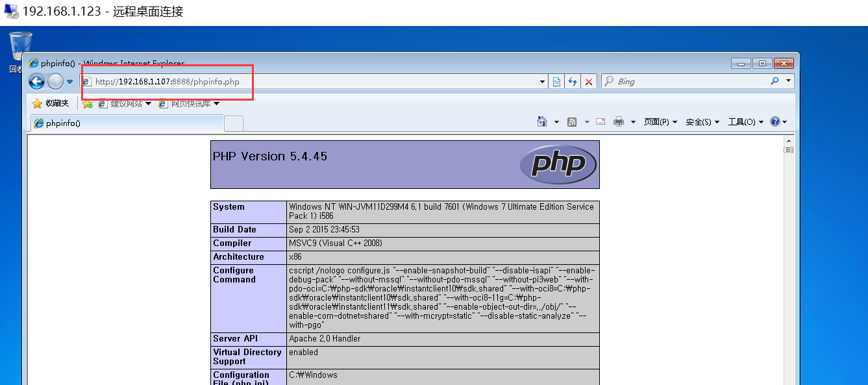Open the Print options dropdown arrow
The width and height of the screenshot is (868, 385).
[x=633, y=122]
